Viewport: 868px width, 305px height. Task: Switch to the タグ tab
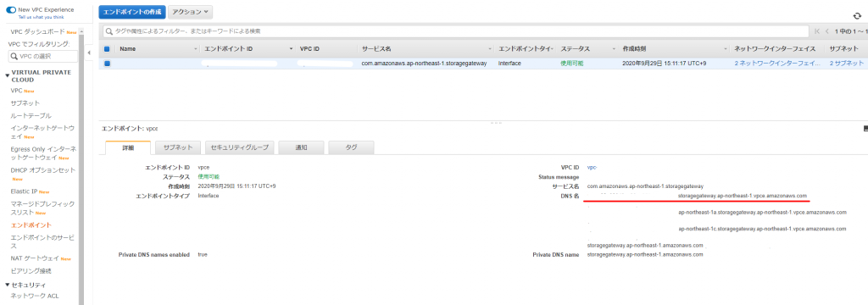point(351,147)
